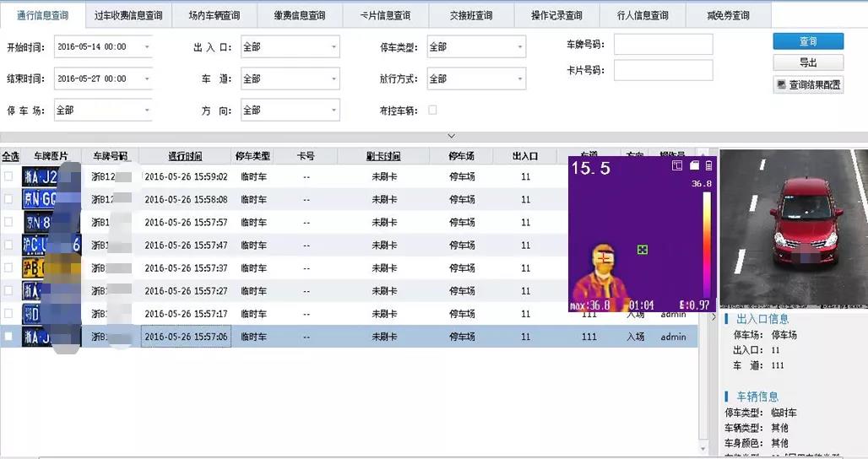Click the 车牌号码 input field

pyautogui.click(x=663, y=44)
